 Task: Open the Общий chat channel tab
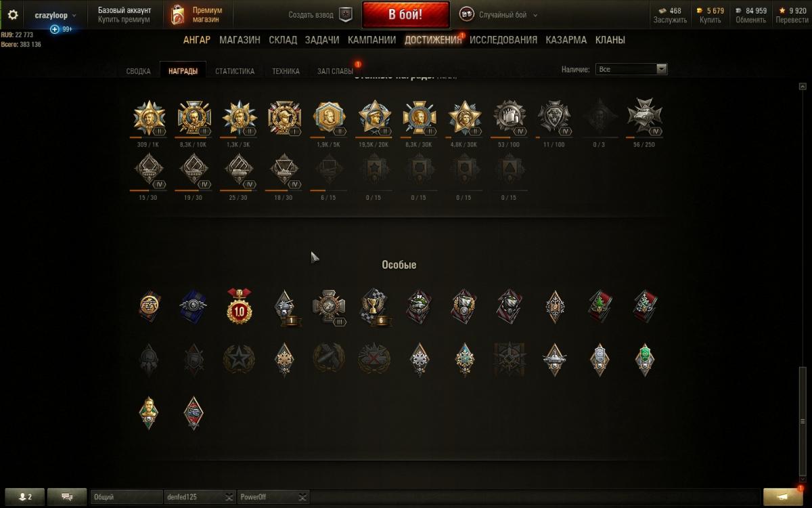click(x=127, y=497)
